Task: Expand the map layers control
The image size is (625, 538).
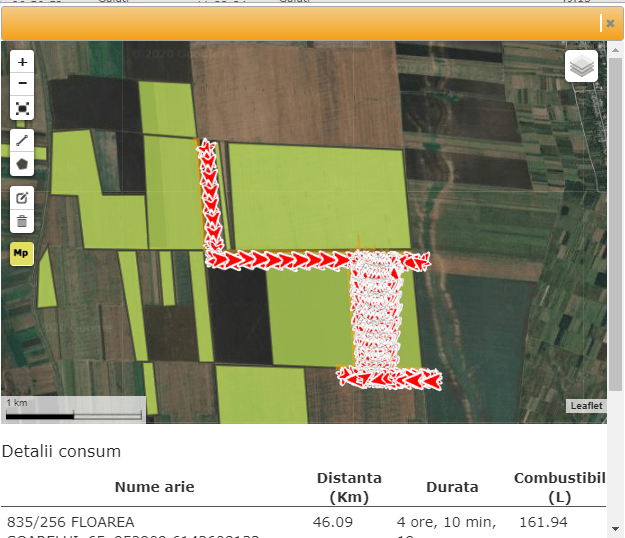Action: pyautogui.click(x=581, y=67)
